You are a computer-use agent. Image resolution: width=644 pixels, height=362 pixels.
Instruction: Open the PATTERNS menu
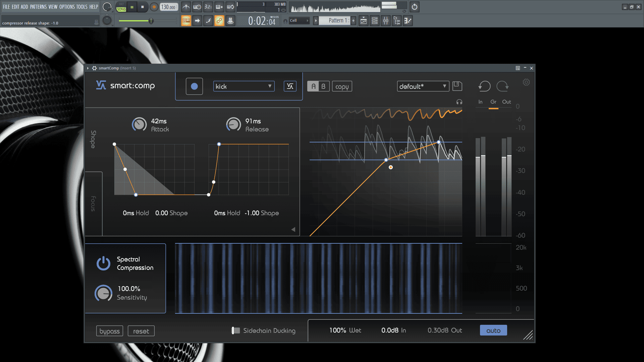tap(38, 7)
